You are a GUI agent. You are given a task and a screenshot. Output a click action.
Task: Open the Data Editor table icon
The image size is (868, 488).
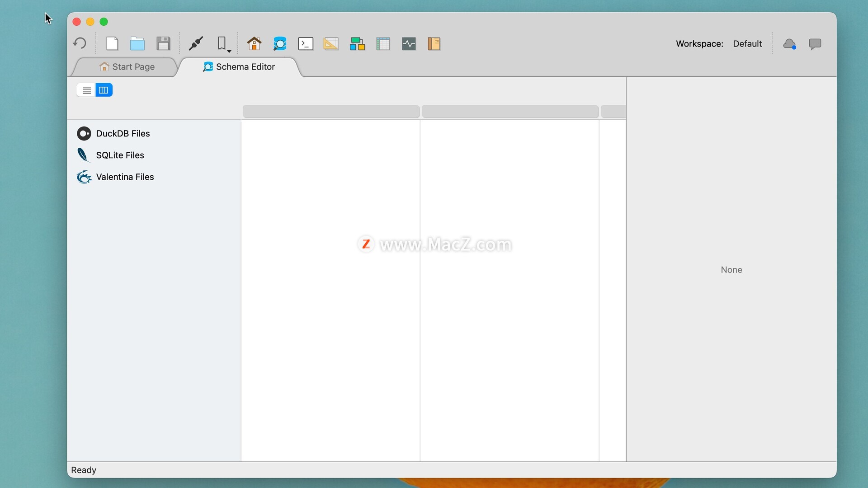(x=383, y=43)
